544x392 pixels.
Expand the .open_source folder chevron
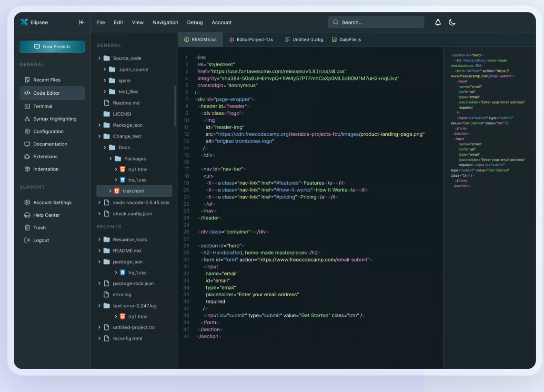105,70
